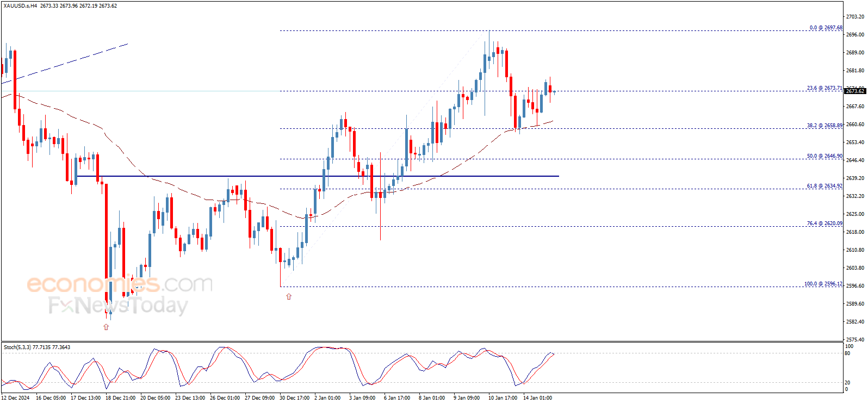
Task: Click the 2703.20 price on the scale
Action: (x=855, y=17)
